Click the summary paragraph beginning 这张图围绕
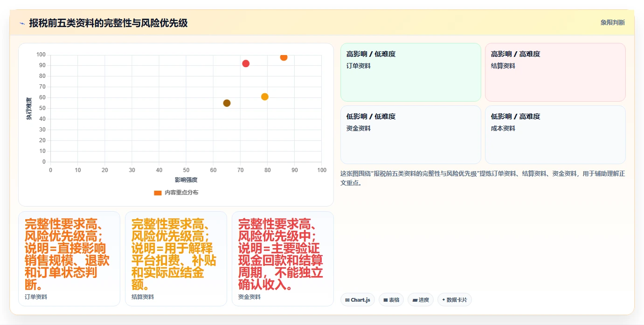644x325 pixels. click(483, 178)
